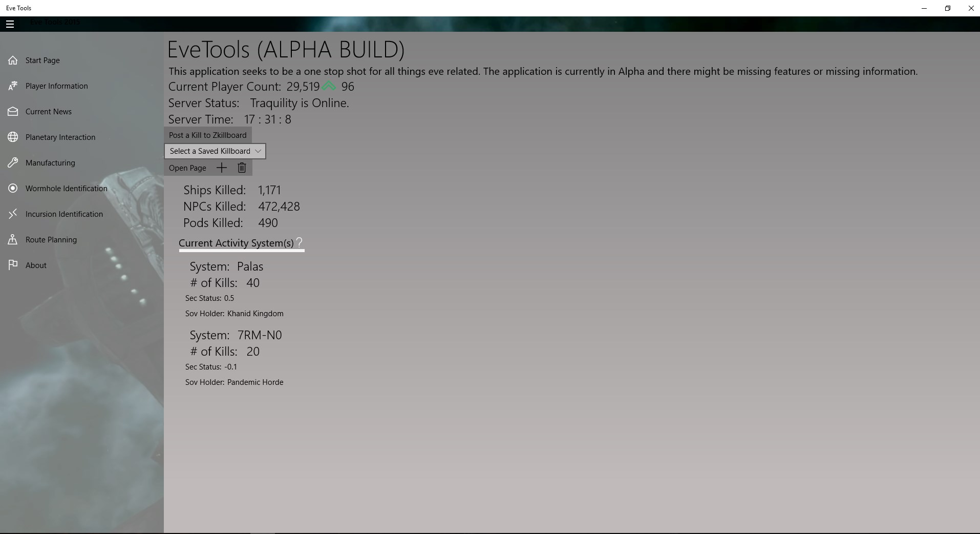
Task: Click Sec Status 0.5 for Palas
Action: 229,298
